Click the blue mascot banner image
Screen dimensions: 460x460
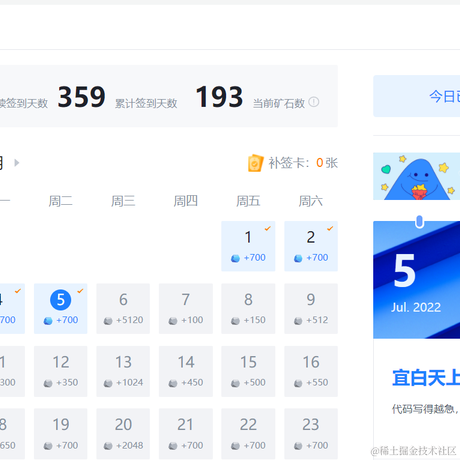(x=417, y=176)
